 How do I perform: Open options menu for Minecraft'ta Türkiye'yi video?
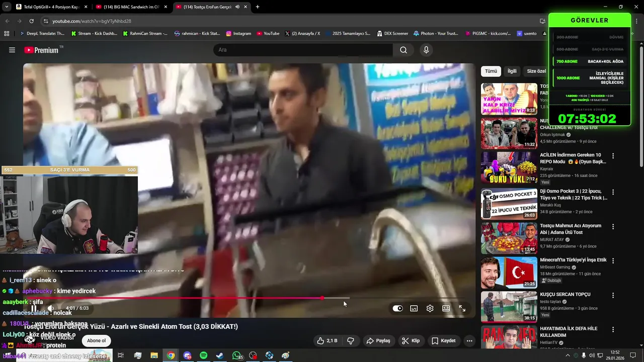pos(613,260)
